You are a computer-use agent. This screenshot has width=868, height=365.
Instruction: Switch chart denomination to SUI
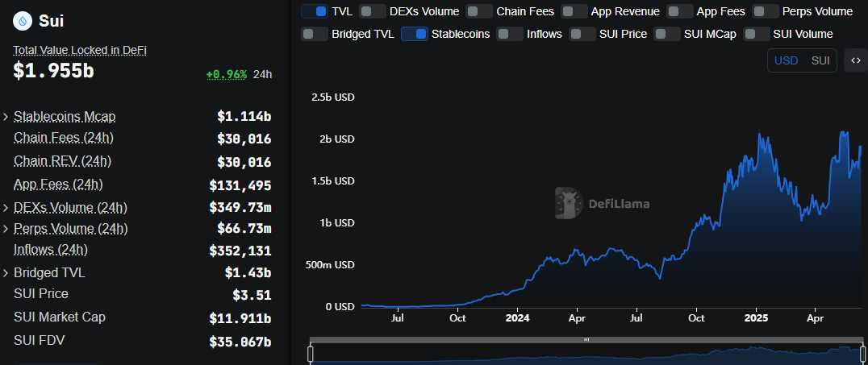tap(820, 60)
